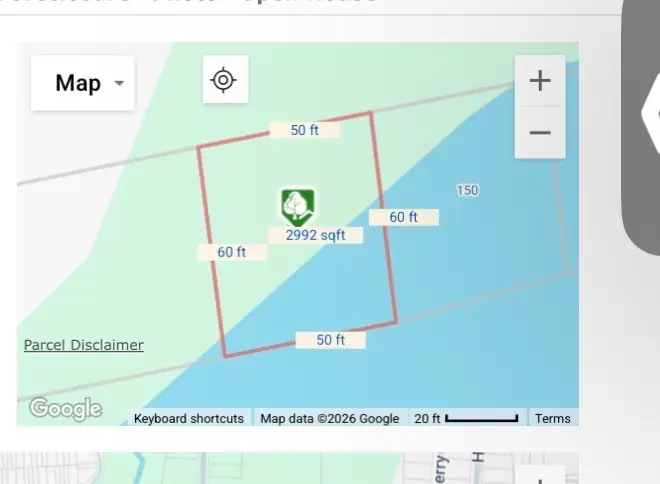This screenshot has width=660, height=484.
Task: Click the Google logo on the map
Action: pos(65,408)
